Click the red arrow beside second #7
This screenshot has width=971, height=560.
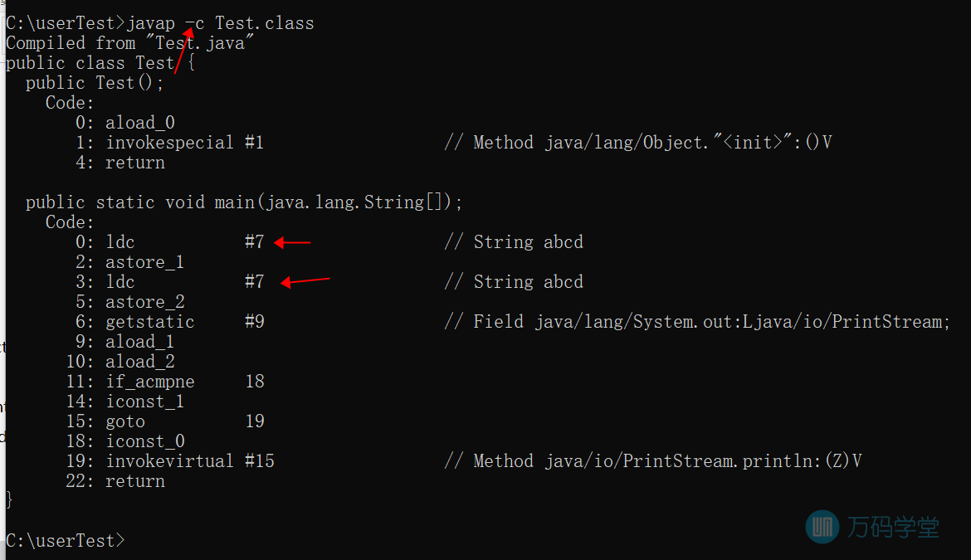pyautogui.click(x=305, y=281)
